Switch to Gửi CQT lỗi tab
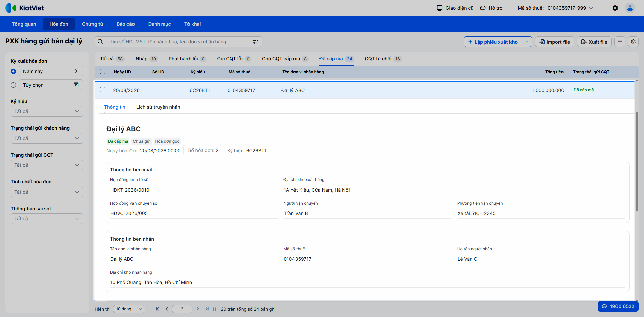Viewport: 644px width, 317px height. tap(234, 59)
